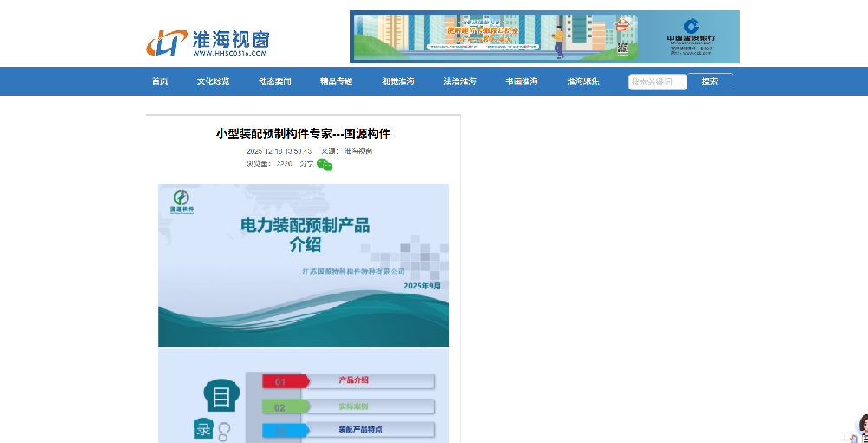Open the 书画淮海 nav item

click(x=522, y=82)
